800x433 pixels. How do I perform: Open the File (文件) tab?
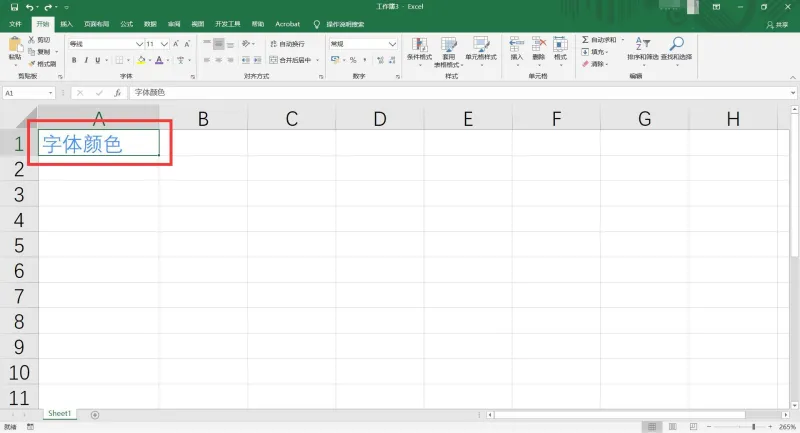point(15,24)
